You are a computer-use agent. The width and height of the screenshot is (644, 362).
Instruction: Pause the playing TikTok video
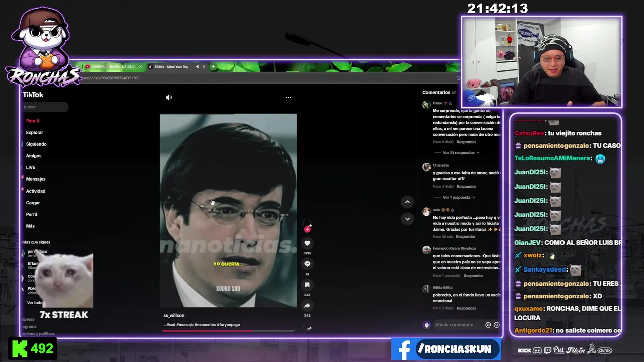click(228, 210)
